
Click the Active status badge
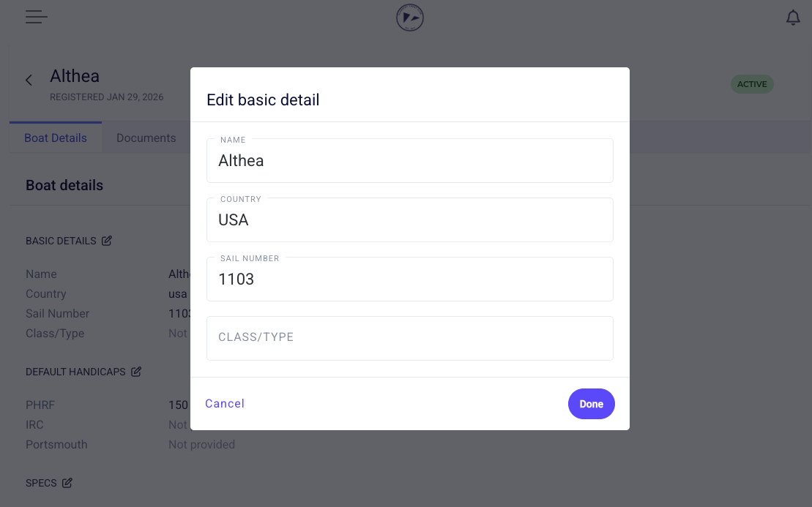point(752,84)
